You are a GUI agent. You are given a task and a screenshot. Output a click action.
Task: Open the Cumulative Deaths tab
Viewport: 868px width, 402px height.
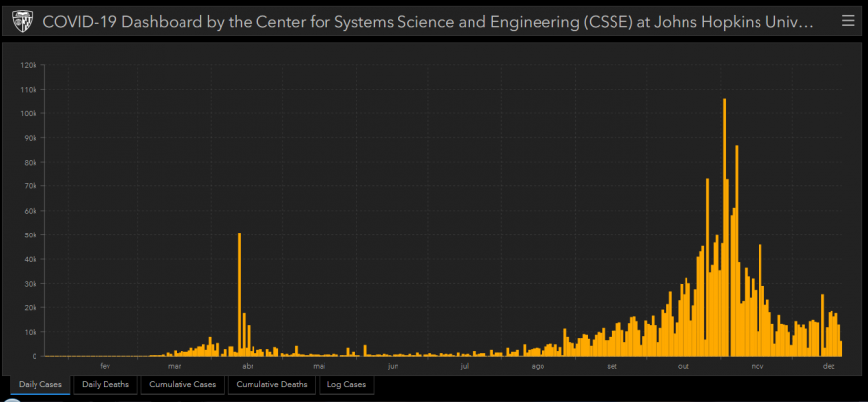point(271,385)
